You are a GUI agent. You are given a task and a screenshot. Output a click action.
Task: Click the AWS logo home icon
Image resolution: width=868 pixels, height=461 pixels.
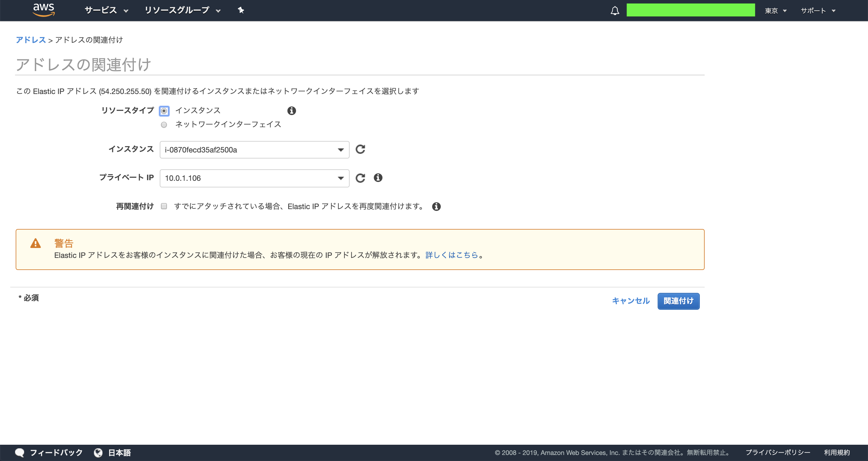43,10
